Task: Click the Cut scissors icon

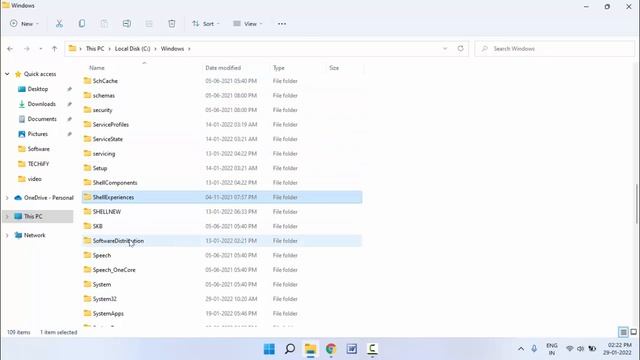Action: (59, 24)
